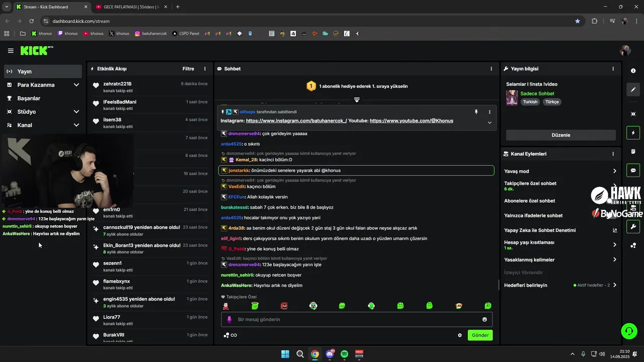Open Hedefleri belirleyin goals
The width and height of the screenshot is (644, 362).
[560, 285]
